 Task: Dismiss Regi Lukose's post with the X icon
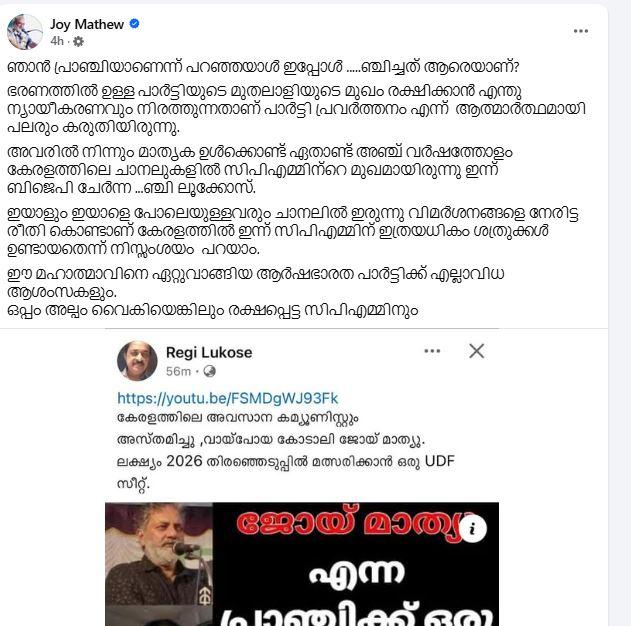[x=476, y=351]
